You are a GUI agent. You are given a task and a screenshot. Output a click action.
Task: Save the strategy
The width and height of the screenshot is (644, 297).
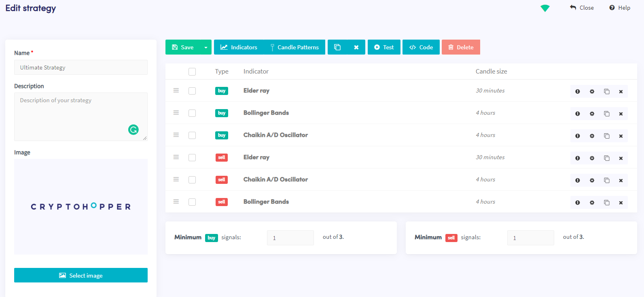coord(183,47)
